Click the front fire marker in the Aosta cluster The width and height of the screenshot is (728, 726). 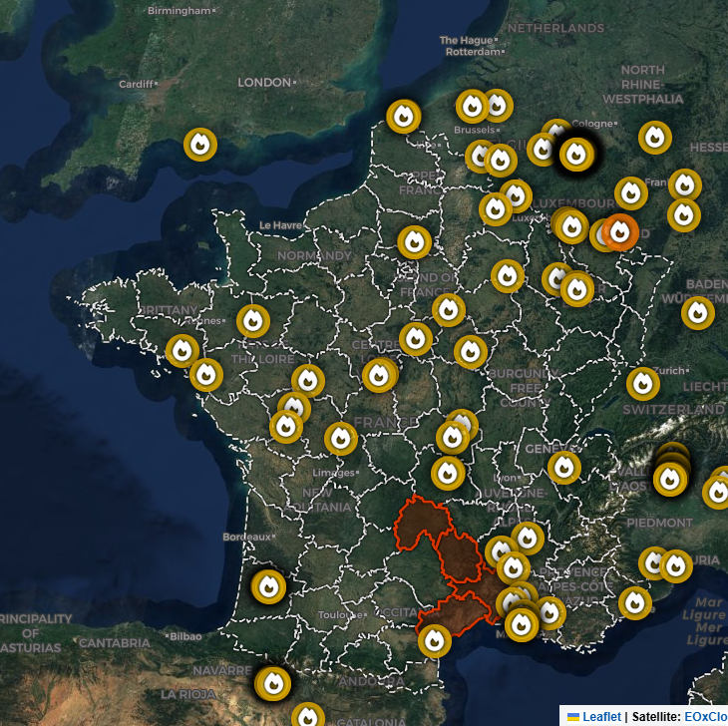point(670,479)
